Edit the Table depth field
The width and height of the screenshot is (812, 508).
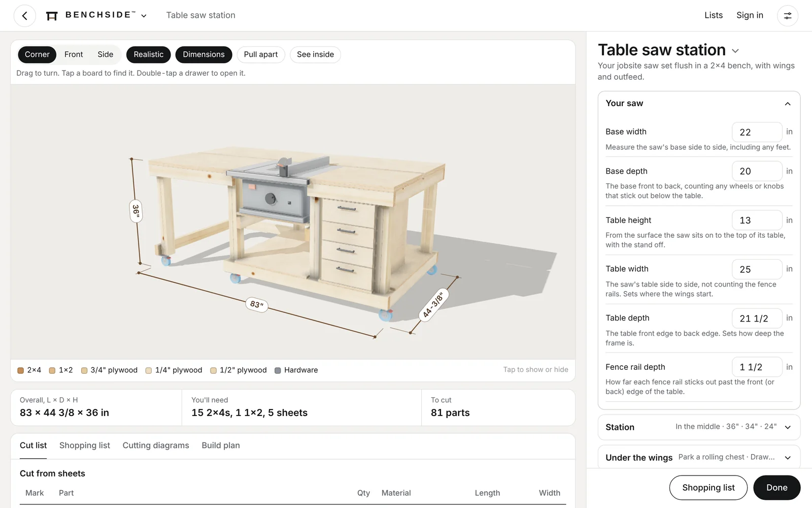[x=757, y=319]
